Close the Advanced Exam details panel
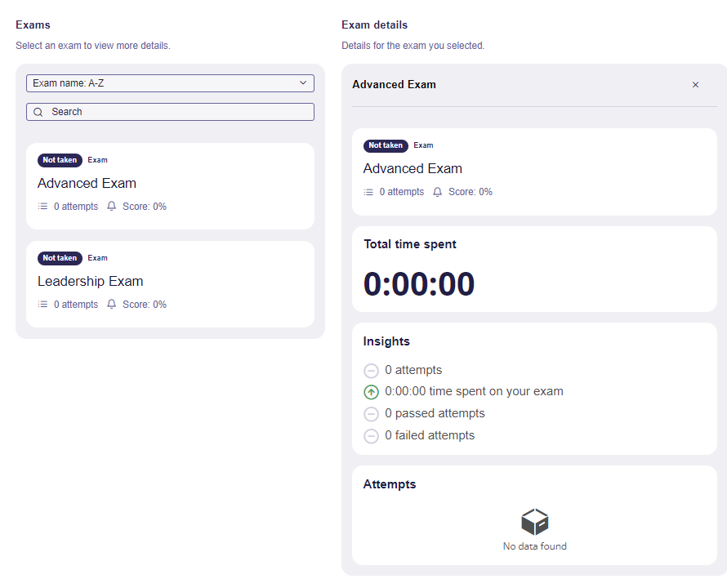727x588 pixels. 695,84
